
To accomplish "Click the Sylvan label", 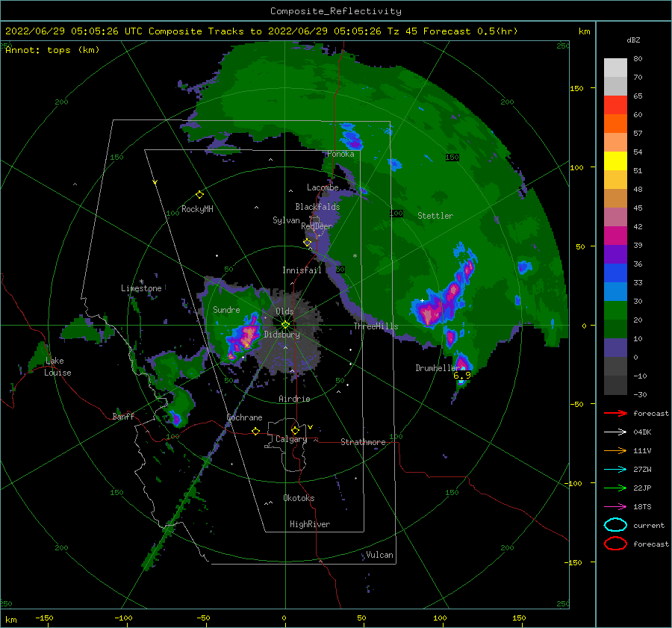I will [x=286, y=220].
